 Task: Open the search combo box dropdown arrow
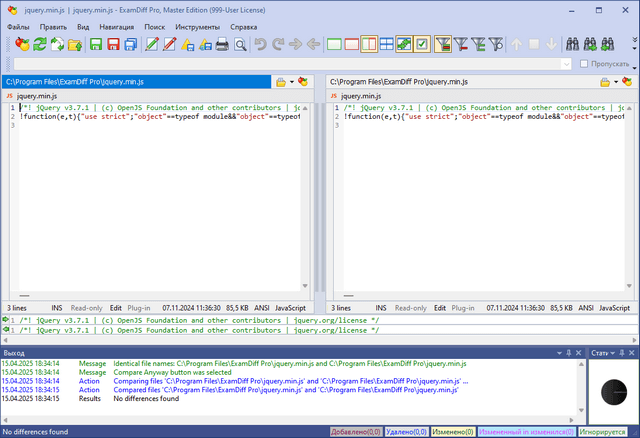point(566,64)
